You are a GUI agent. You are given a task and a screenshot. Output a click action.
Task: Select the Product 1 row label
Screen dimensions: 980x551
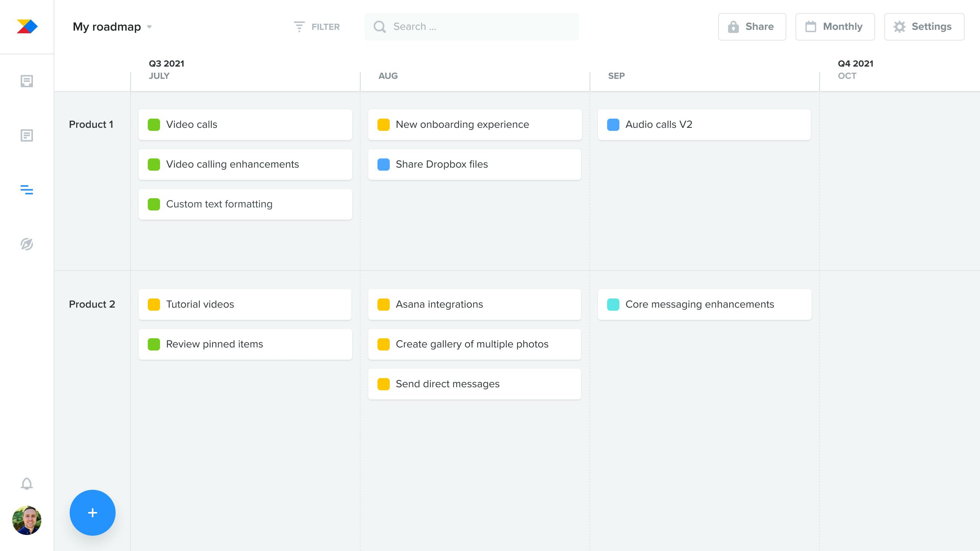pyautogui.click(x=91, y=124)
